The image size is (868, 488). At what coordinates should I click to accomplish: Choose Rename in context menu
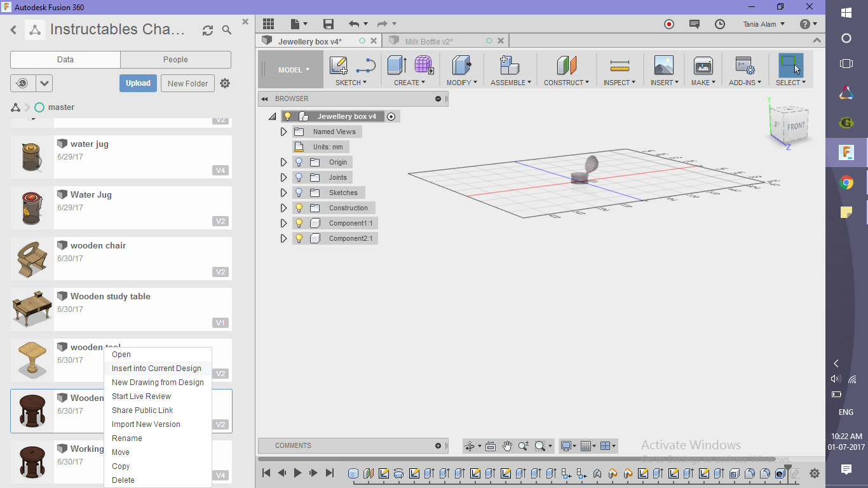pos(127,438)
